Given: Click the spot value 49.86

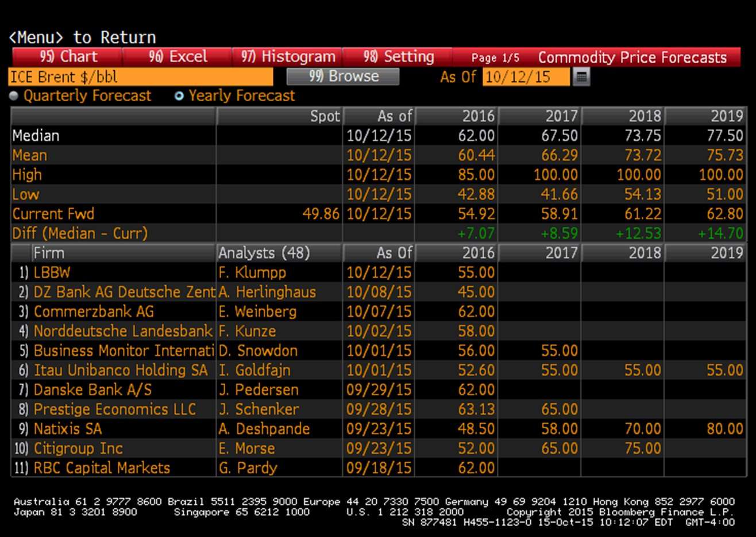Looking at the screenshot, I should pos(321,214).
